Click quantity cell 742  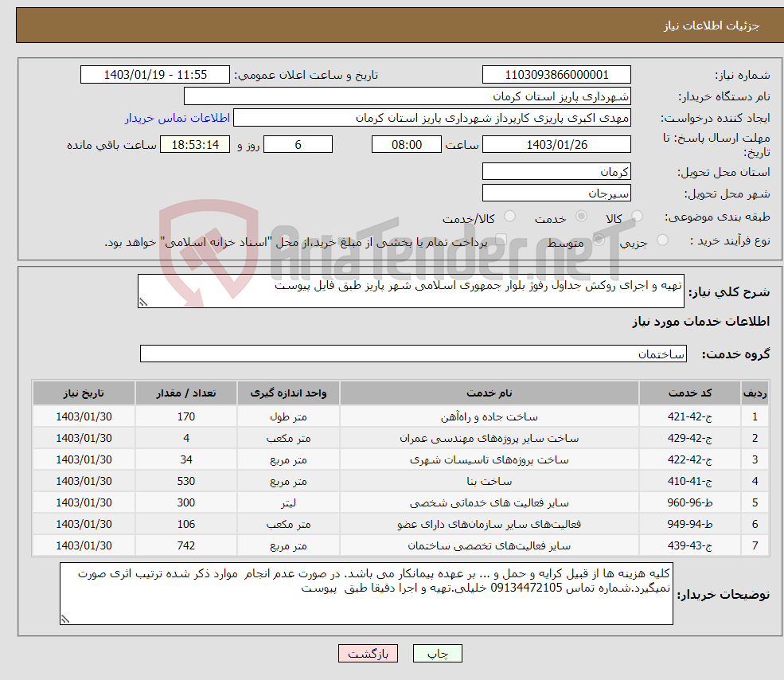(186, 546)
